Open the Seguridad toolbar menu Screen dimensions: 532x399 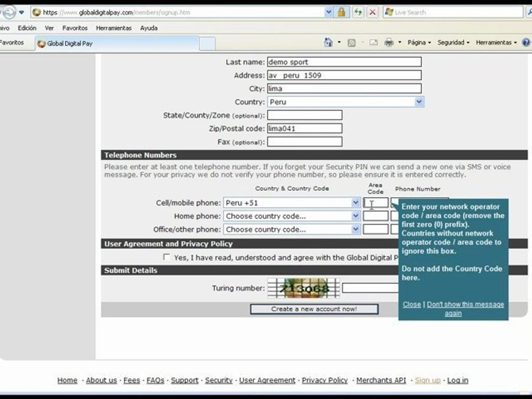point(453,43)
